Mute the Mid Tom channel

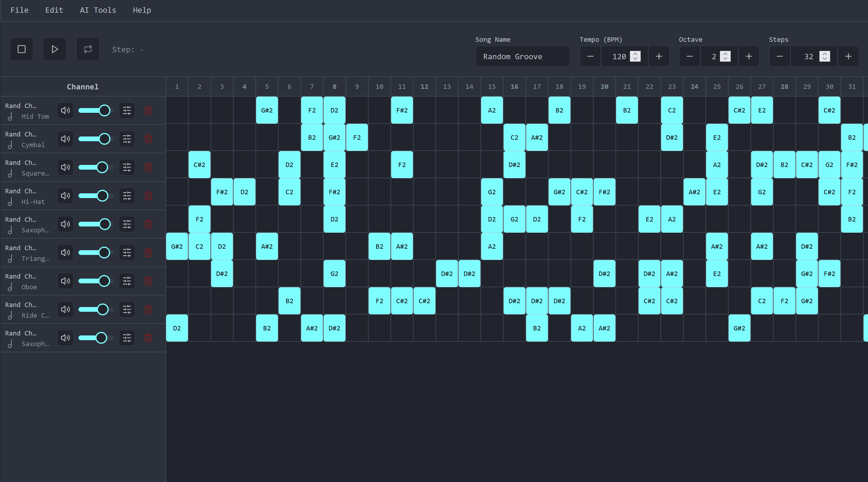tap(65, 110)
